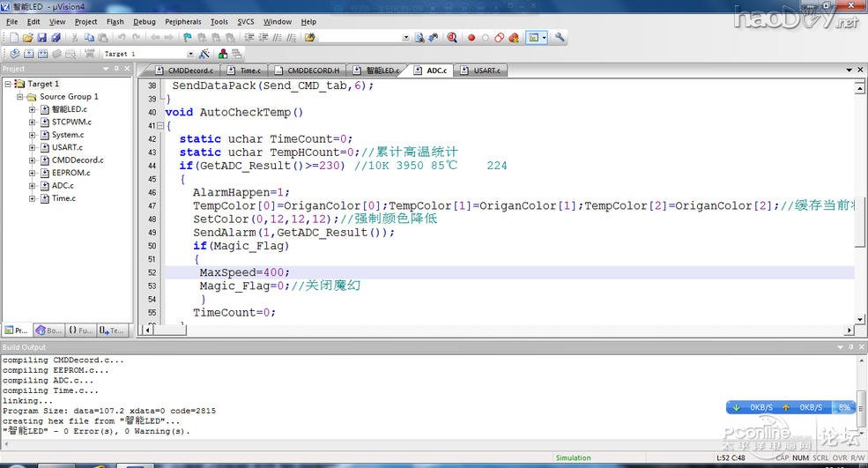Image resolution: width=868 pixels, height=468 pixels.
Task: Open the Flash menu
Action: (115, 21)
